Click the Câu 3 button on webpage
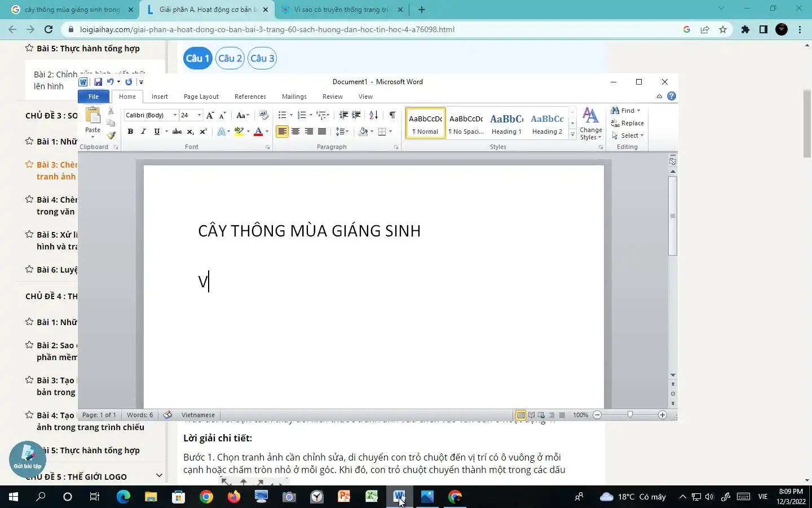Viewport: 812px width, 508px height. pos(262,58)
